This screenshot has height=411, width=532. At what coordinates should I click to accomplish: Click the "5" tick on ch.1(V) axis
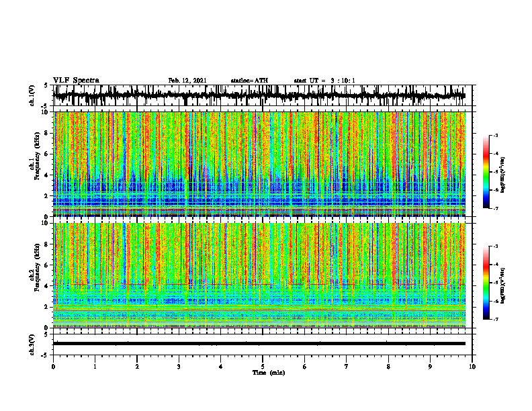[47, 86]
